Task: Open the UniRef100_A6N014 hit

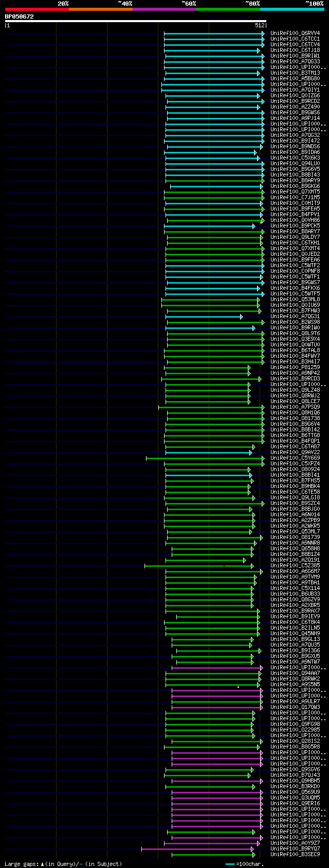Action: (x=295, y=514)
